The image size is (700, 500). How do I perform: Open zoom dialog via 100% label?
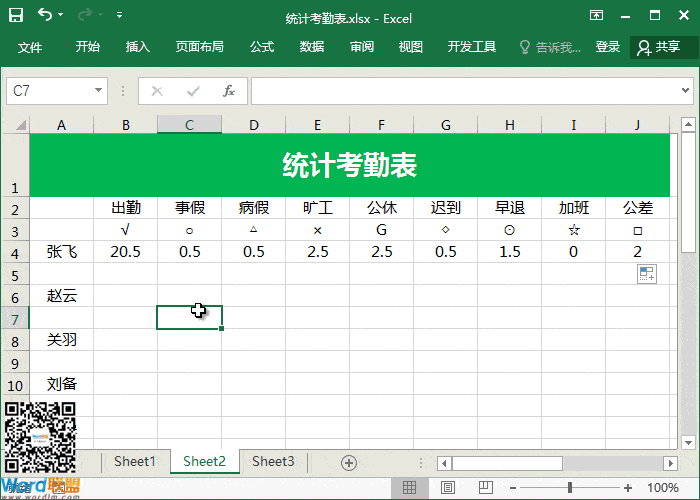coord(663,488)
